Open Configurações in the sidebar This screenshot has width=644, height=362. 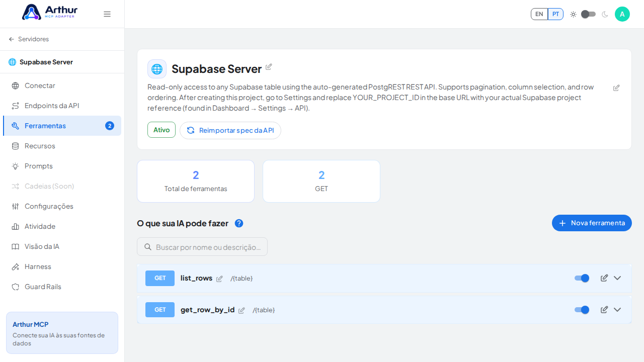click(x=62, y=206)
